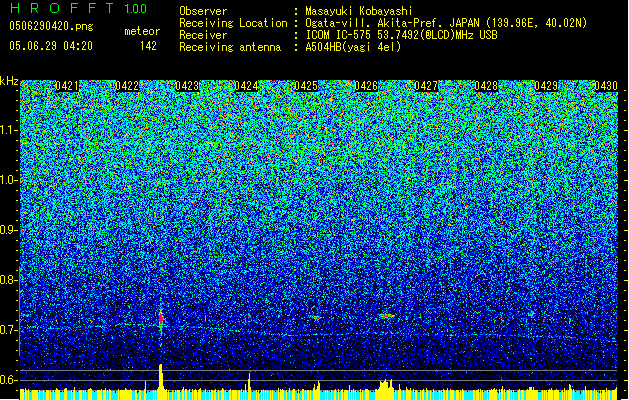Click the Receiver label
The height and width of the screenshot is (400, 629).
coord(203,35)
